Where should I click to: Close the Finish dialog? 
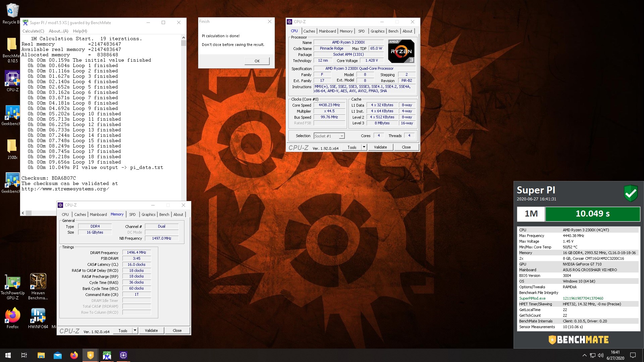269,21
